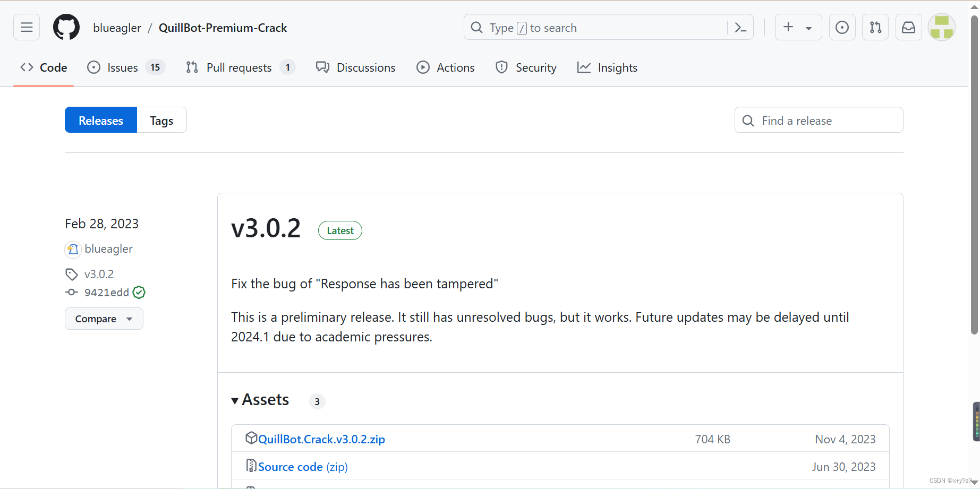980x489 pixels.
Task: Open the v3.0.2 tag link in sidebar
Action: (99, 274)
